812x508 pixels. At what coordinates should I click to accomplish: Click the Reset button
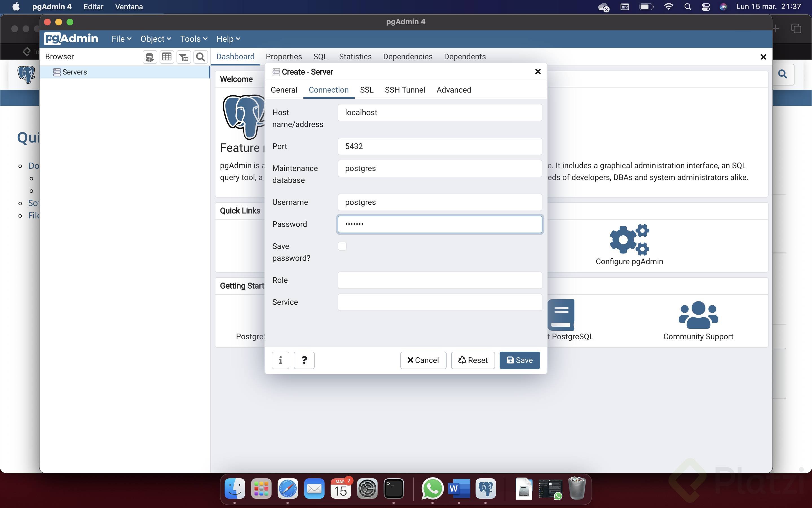(473, 360)
